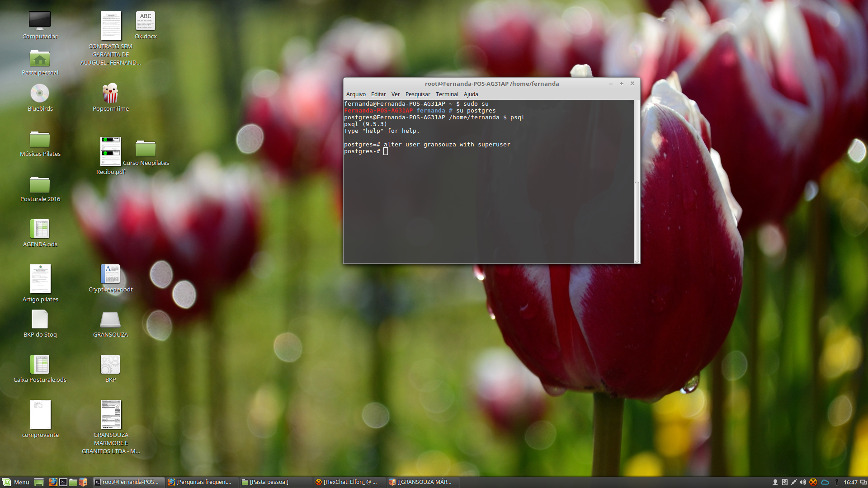
Task: Click the 16:47 clock in the panel
Action: point(850,482)
